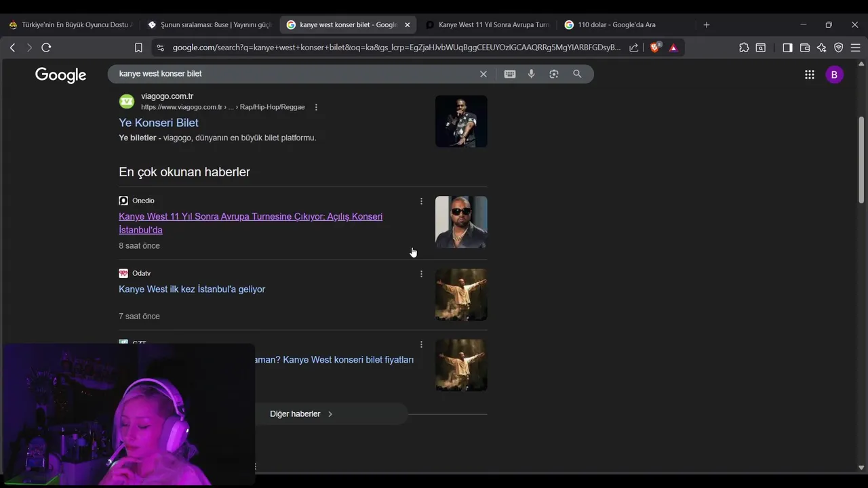Image resolution: width=868 pixels, height=488 pixels.
Task: Click the bilet fiyatları article thumbnail
Action: pos(461,365)
